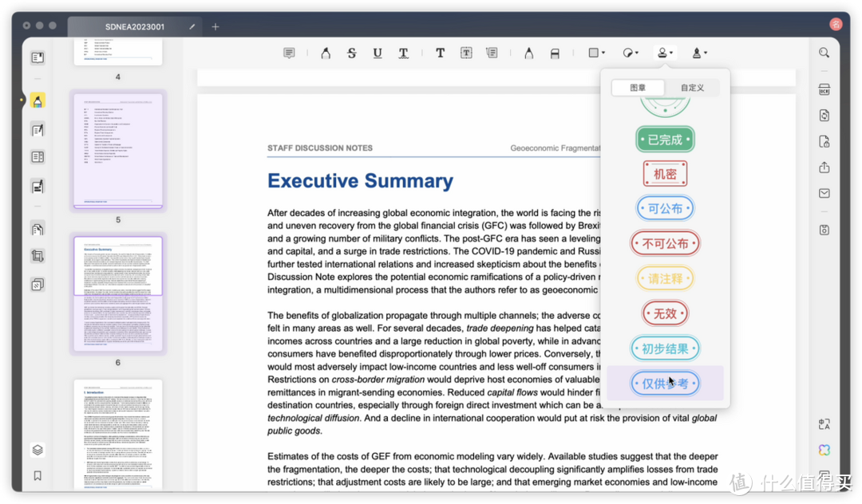Select the highlighter tool in the annotation toolbar

tap(326, 53)
